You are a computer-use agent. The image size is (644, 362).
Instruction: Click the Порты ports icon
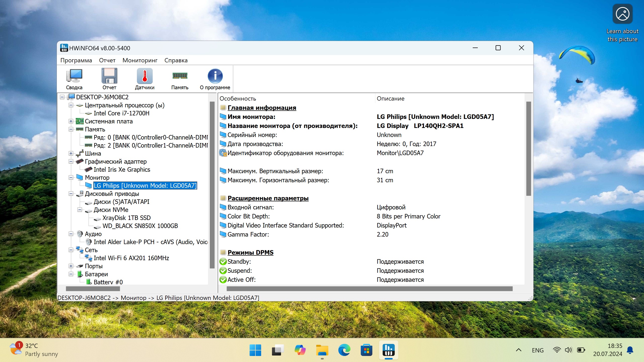pyautogui.click(x=80, y=266)
